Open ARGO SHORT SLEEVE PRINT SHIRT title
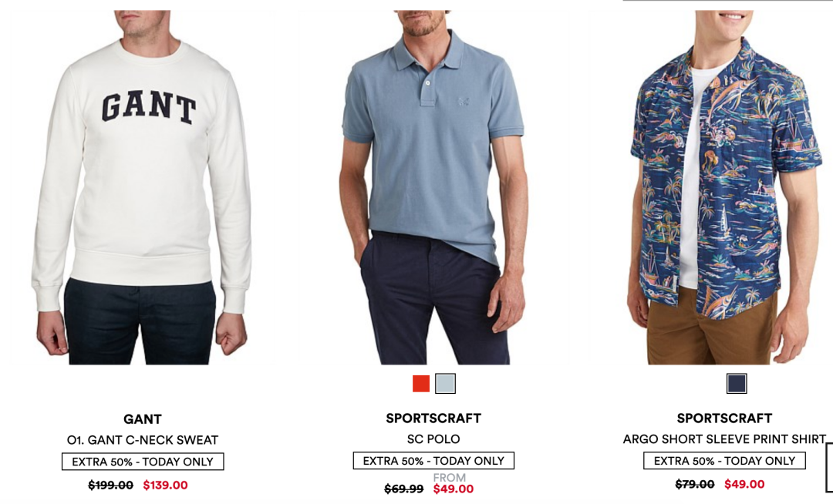 (724, 438)
